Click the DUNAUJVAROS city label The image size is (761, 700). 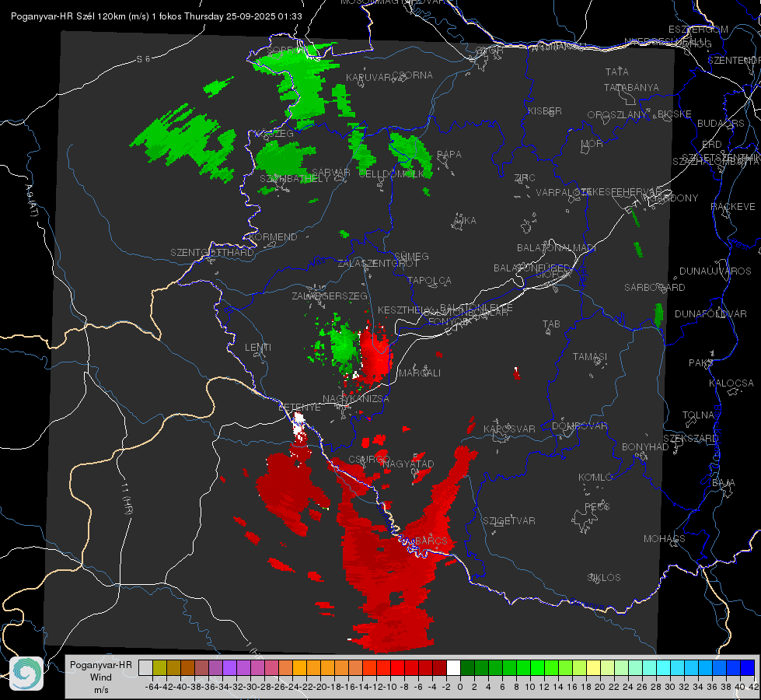(715, 271)
